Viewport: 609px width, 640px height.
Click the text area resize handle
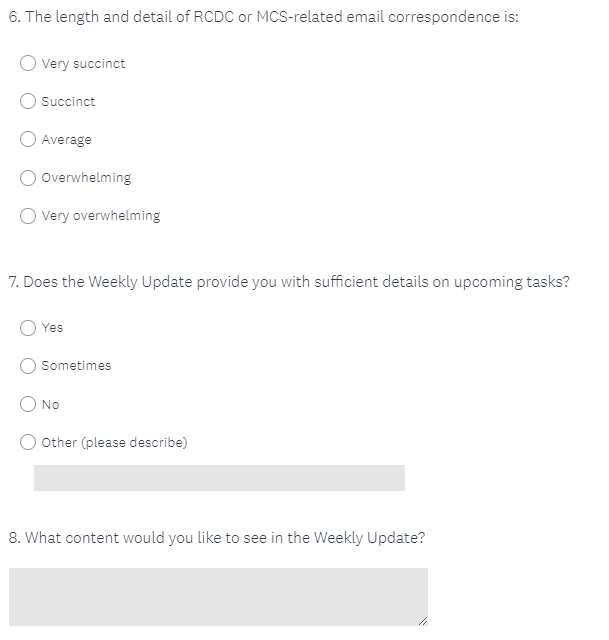[422, 621]
